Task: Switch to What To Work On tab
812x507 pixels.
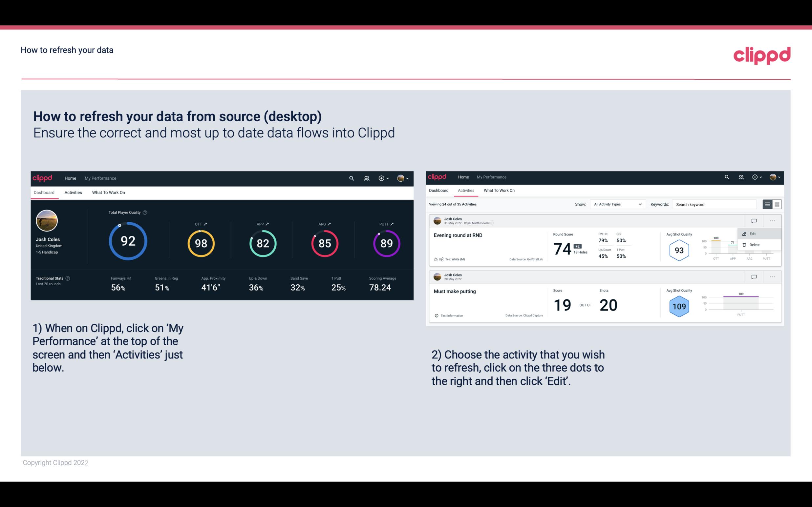Action: coord(108,192)
